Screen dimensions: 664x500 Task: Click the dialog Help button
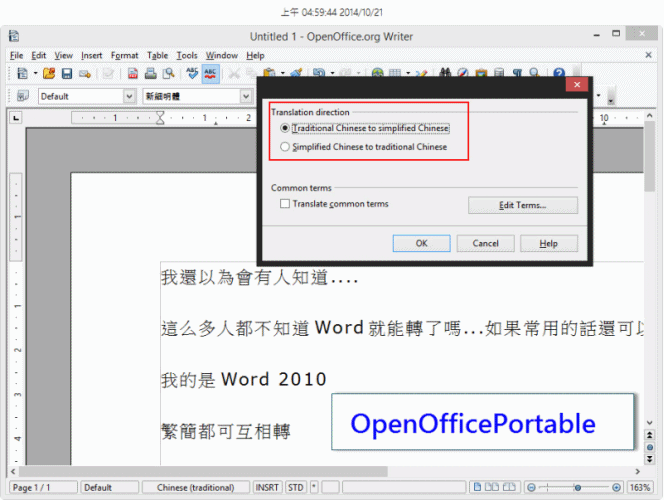coord(548,243)
